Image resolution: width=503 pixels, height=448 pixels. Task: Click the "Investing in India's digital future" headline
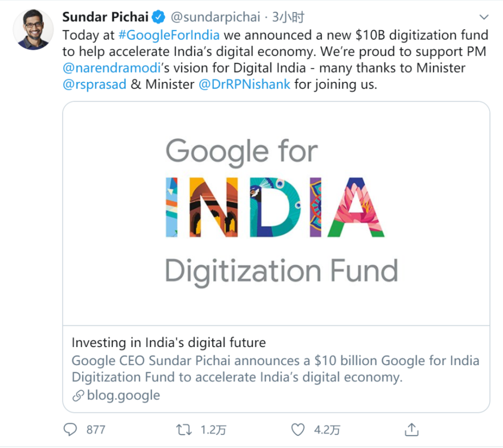click(x=169, y=343)
